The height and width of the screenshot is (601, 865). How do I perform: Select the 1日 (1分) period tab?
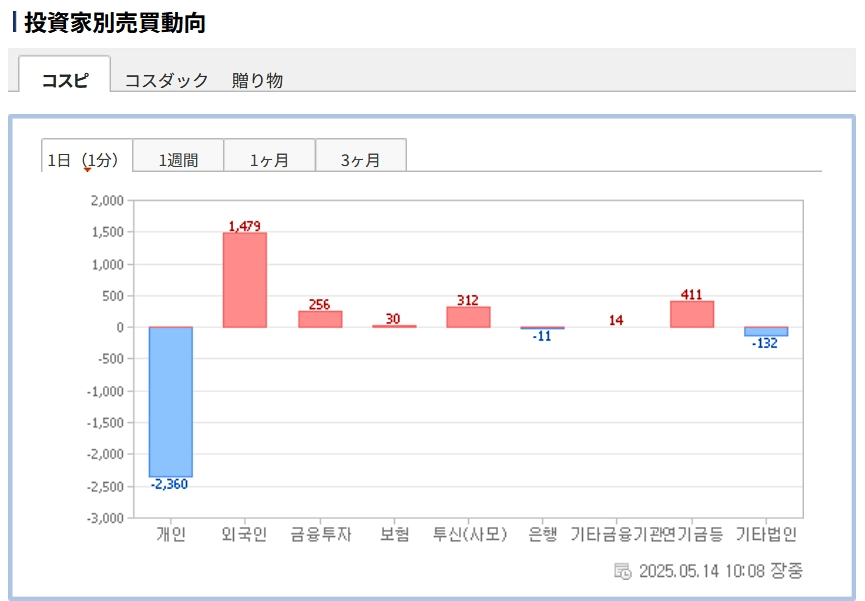click(x=86, y=159)
